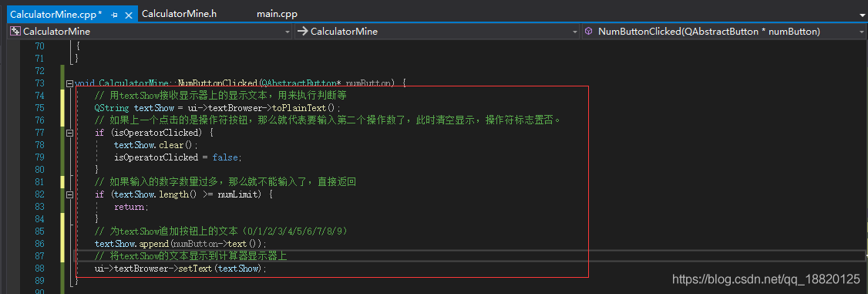Screen dimensions: 868x294
Task: Select the CalculatorMine.cpp* tab
Action: coord(56,14)
